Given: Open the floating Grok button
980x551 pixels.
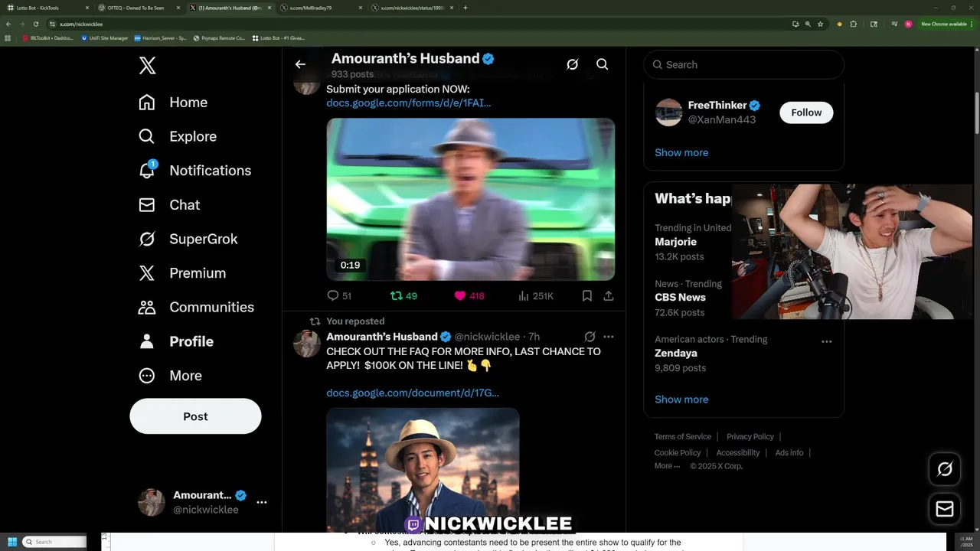Looking at the screenshot, I should [945, 469].
